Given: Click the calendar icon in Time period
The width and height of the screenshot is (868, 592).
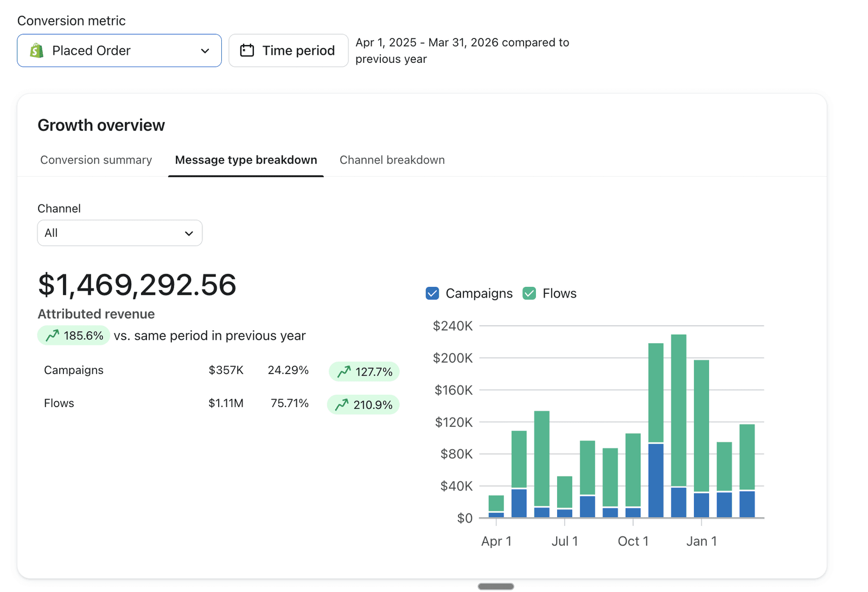Looking at the screenshot, I should tap(247, 50).
